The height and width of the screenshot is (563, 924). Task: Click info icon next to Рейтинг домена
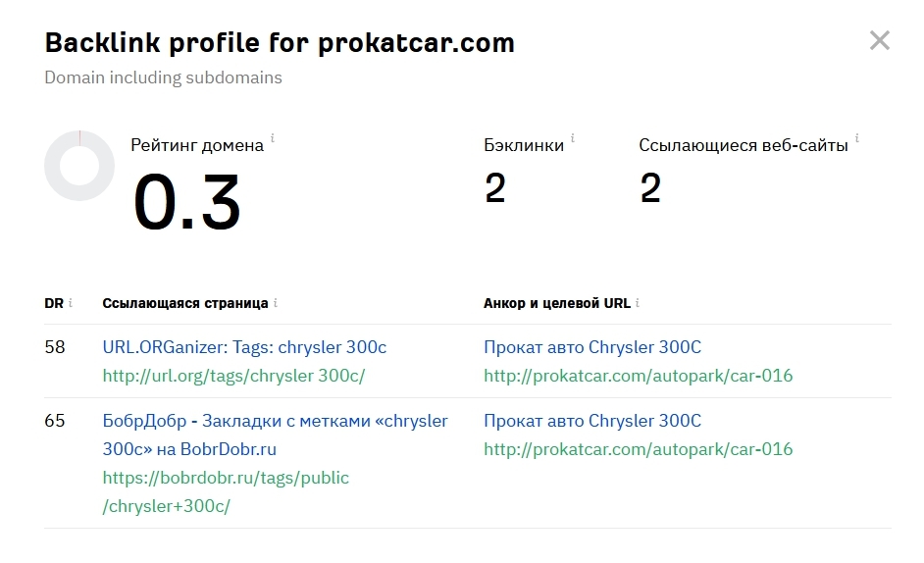(273, 138)
